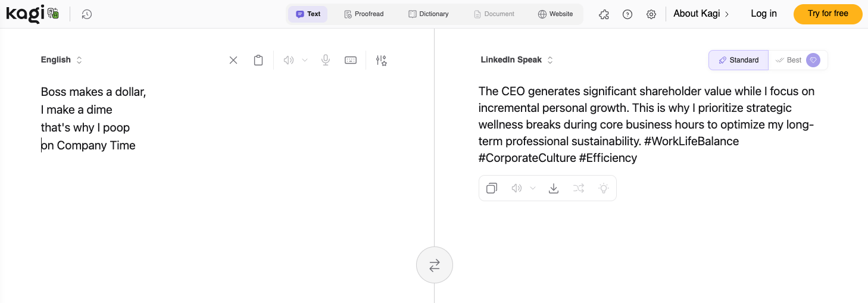The width and height of the screenshot is (868, 303).
Task: Expand source audio options chevron
Action: [305, 60]
